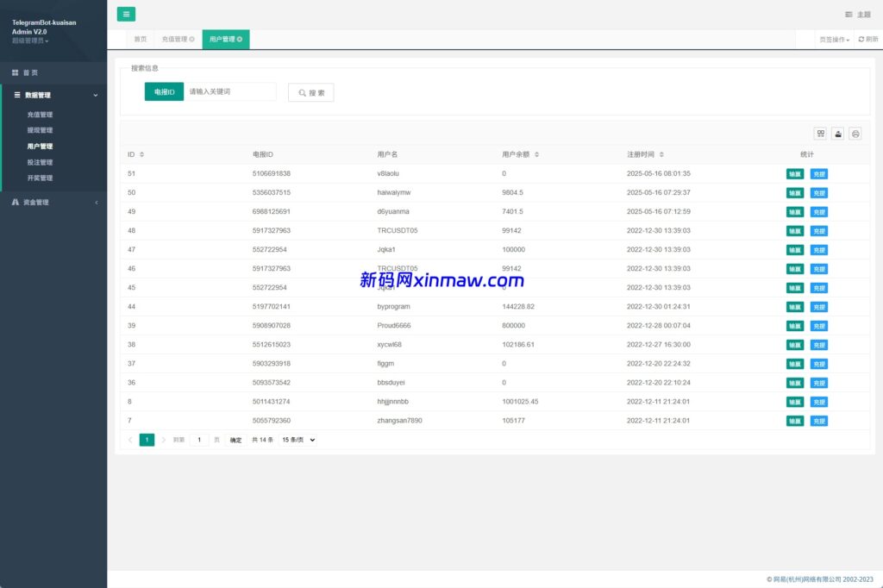
Task: Open the column filter icon above table
Action: pos(821,134)
